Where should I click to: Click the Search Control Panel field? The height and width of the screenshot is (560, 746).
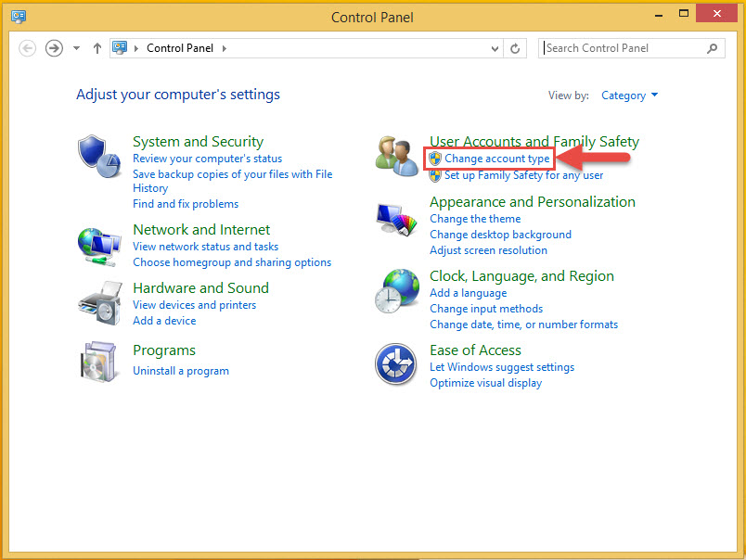tap(622, 48)
